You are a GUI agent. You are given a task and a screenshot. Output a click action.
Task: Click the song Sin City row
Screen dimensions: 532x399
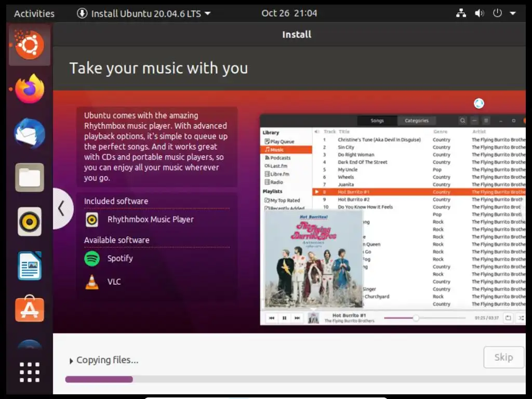(x=419, y=147)
